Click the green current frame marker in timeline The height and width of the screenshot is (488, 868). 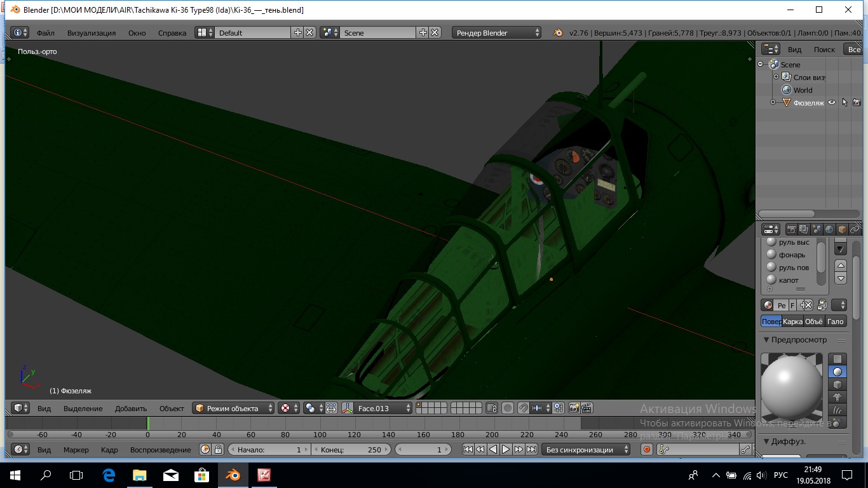[148, 423]
